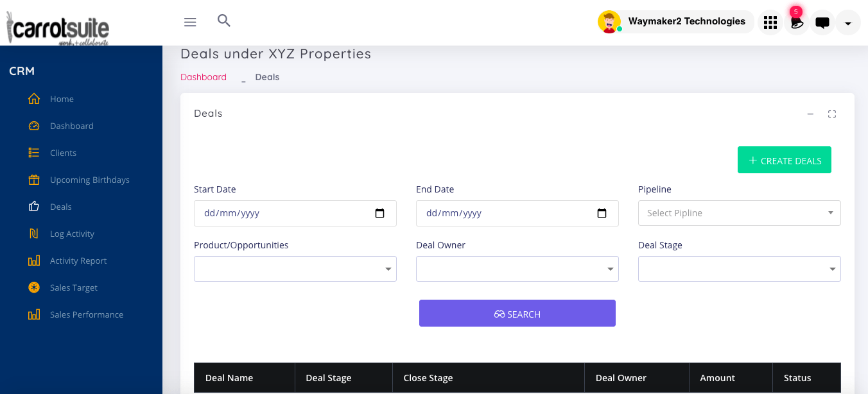Open the Deal Owner dropdown
The width and height of the screenshot is (868, 394).
click(x=517, y=268)
